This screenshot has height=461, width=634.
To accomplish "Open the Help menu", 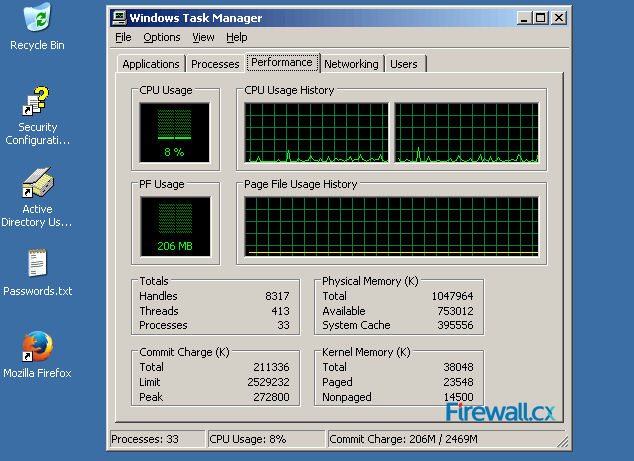I will pyautogui.click(x=237, y=37).
